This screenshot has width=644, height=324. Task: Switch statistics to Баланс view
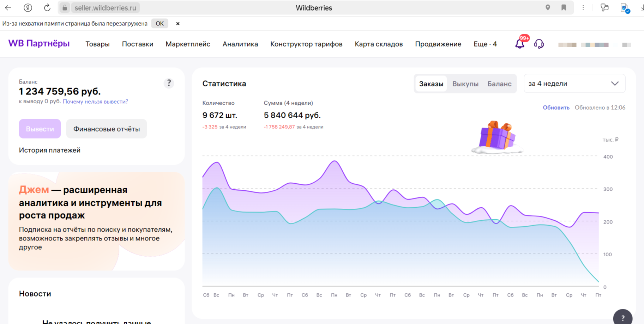(499, 84)
